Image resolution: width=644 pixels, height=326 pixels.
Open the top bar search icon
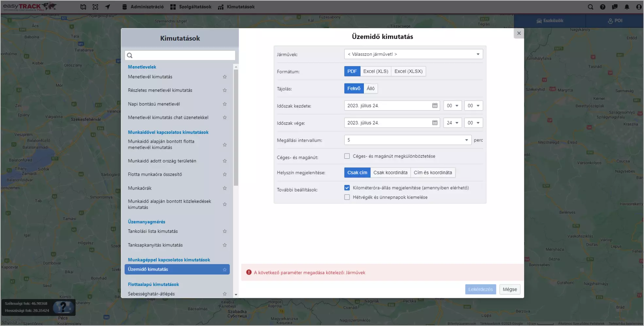point(590,7)
